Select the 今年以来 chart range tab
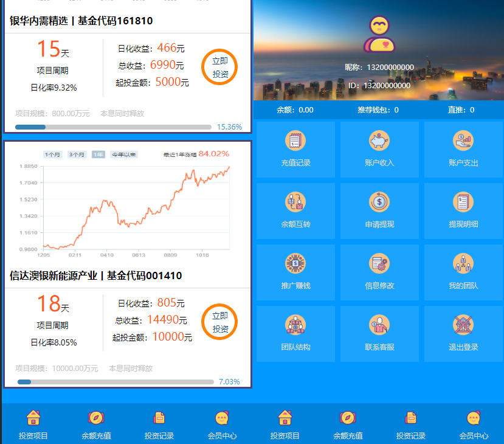 [x=124, y=154]
